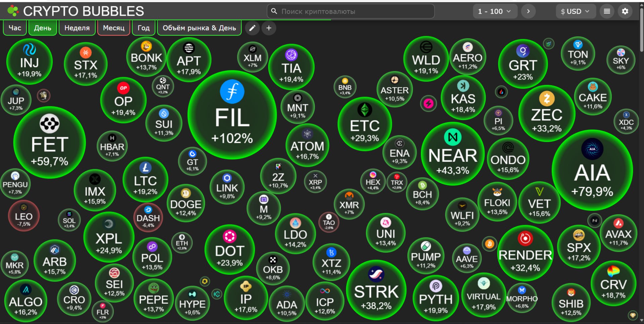Select the GRT +23% bubble
This screenshot has width=644, height=324.
[523, 64]
